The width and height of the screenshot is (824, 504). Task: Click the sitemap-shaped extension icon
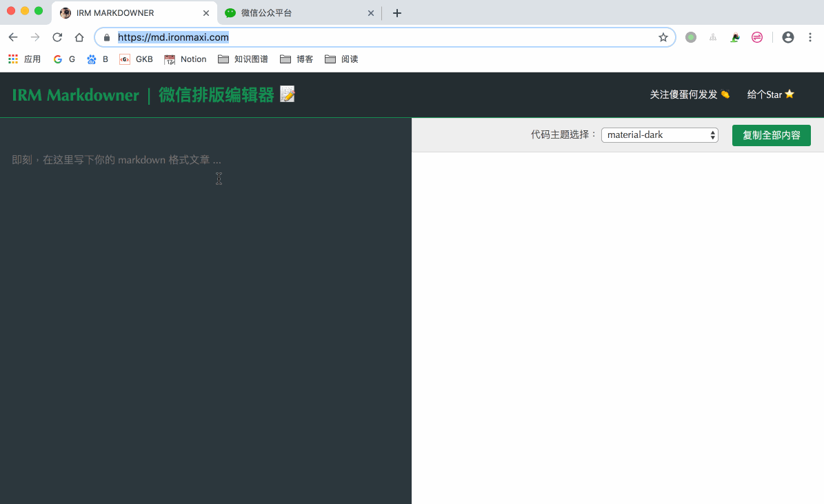pos(712,37)
